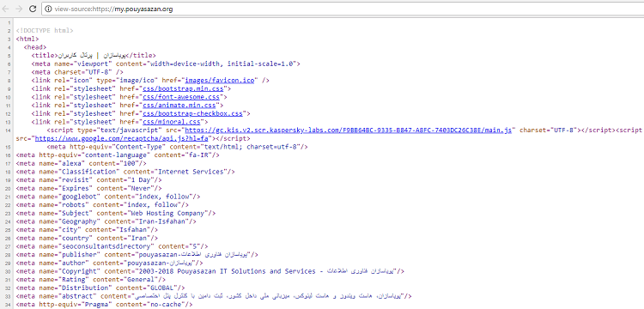
Task: Click the revisit "1 Day" meta line
Action: coord(89,179)
